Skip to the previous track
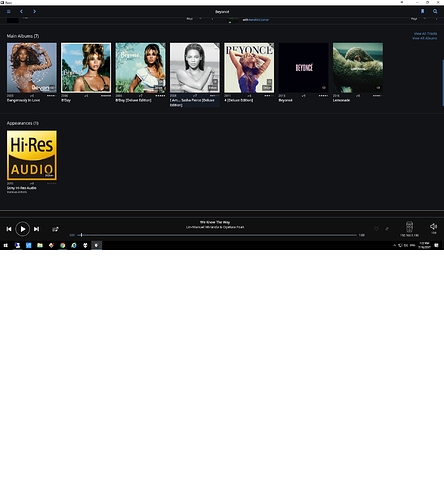The image size is (444, 500). pos(9,229)
